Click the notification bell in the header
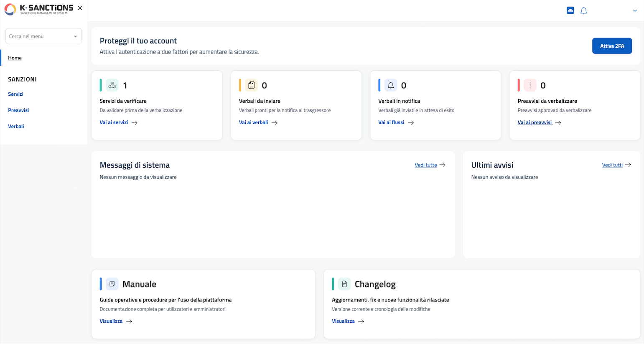 tap(584, 11)
